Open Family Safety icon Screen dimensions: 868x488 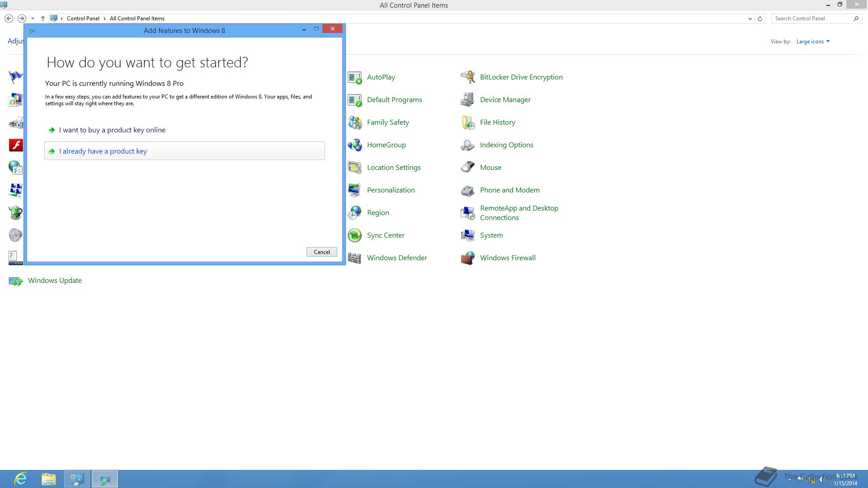(x=354, y=122)
